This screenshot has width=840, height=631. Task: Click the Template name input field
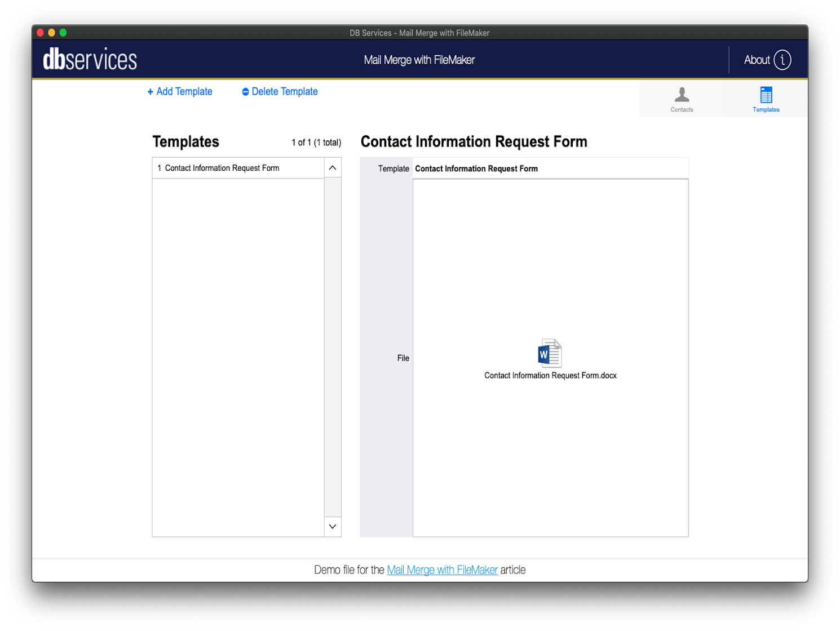click(x=550, y=168)
